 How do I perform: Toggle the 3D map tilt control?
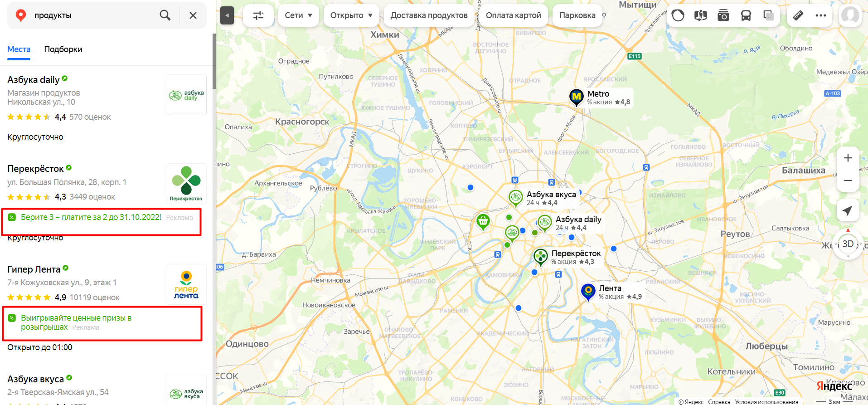click(848, 244)
